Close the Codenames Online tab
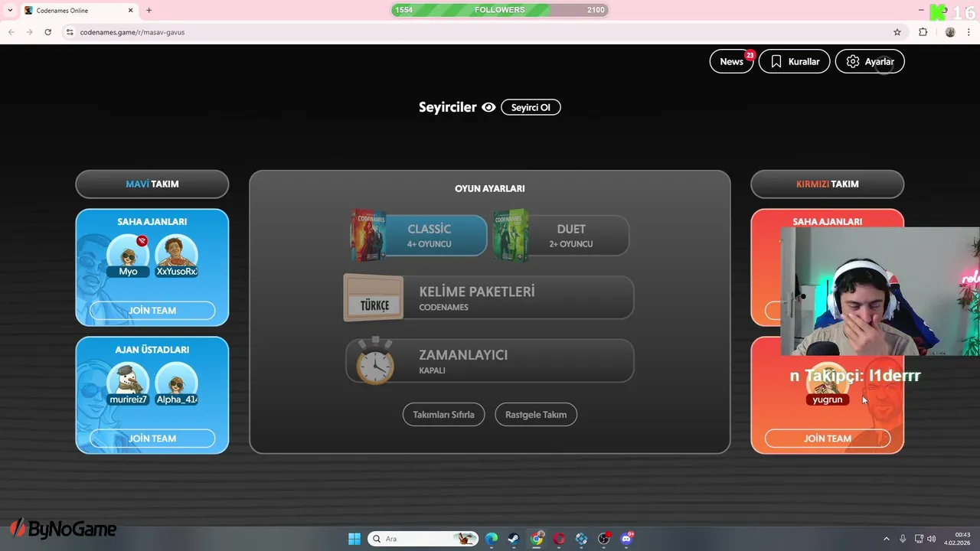The height and width of the screenshot is (551, 980). [130, 11]
